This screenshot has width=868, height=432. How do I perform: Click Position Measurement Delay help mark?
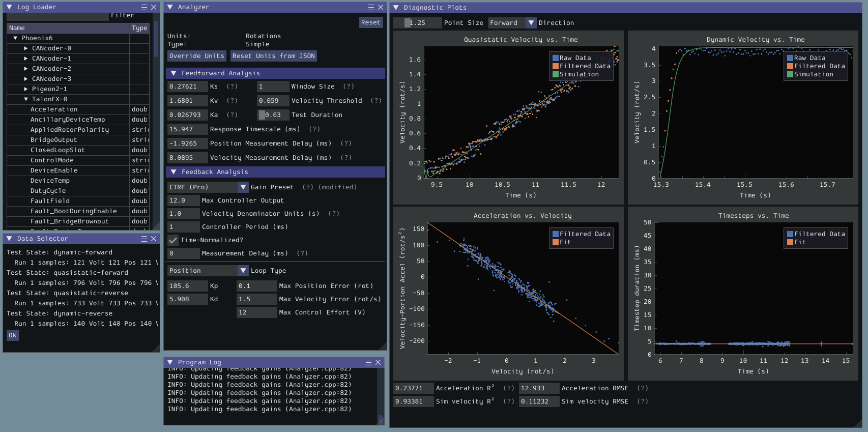346,143
